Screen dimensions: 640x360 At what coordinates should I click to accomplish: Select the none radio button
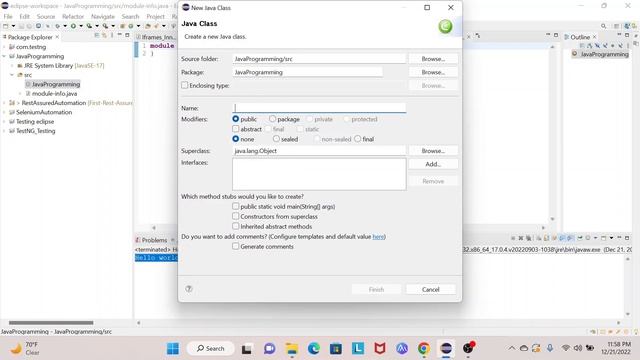click(x=236, y=139)
